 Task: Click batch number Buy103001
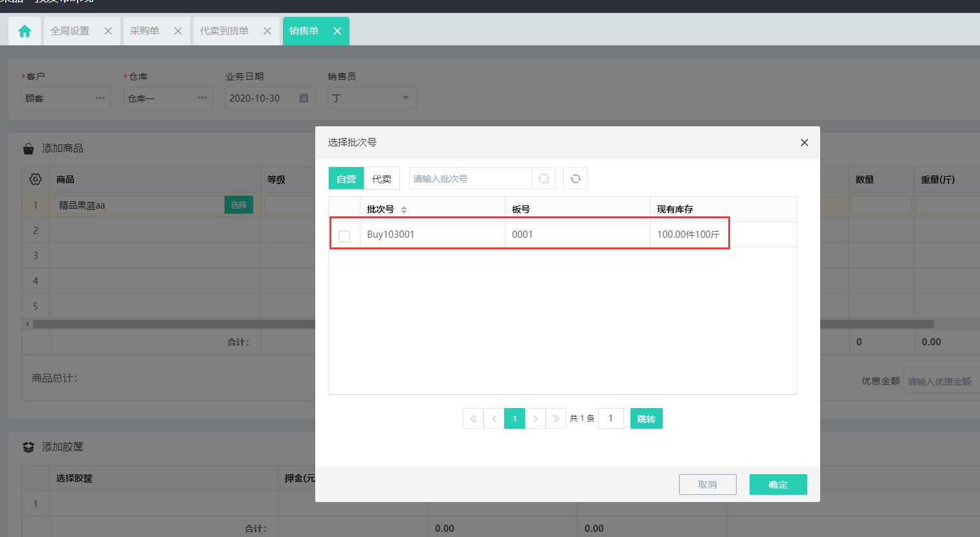coord(390,234)
